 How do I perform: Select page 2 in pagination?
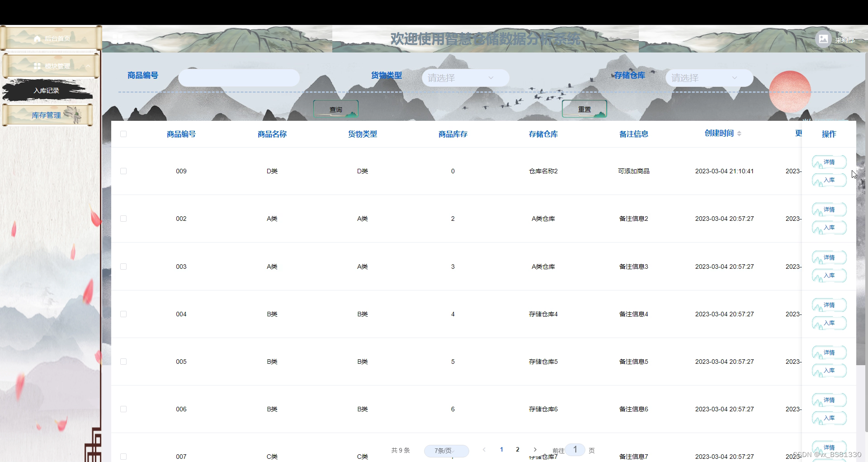[518, 450]
